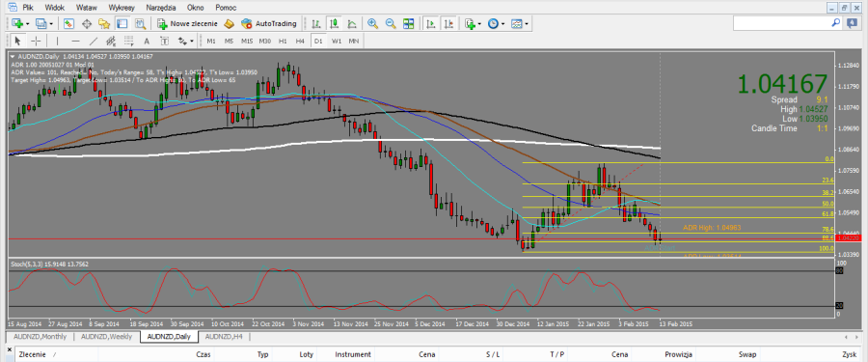Open the Narzędzia menu
Viewport: 868px width, 362px height.
[161, 8]
